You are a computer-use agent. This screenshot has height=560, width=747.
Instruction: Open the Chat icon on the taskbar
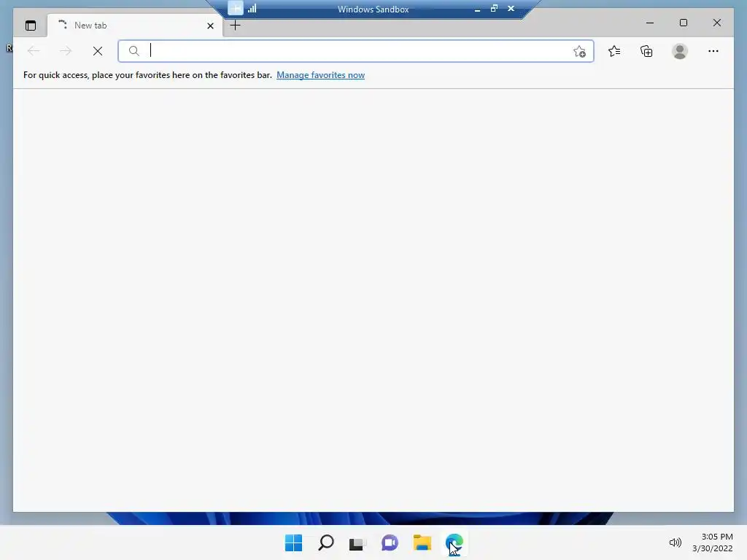390,542
